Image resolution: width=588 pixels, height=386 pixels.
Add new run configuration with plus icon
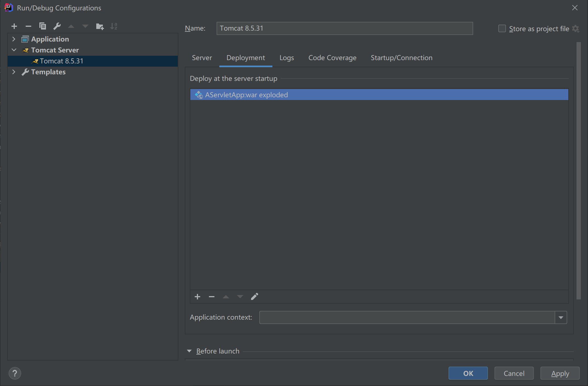(x=14, y=26)
